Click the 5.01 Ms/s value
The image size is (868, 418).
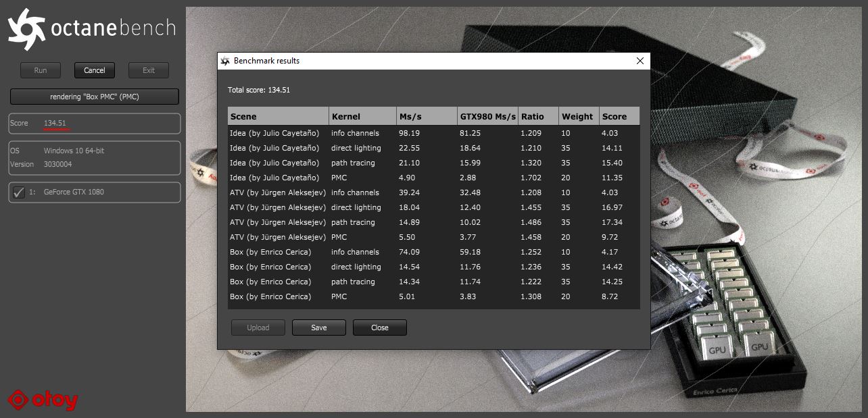(x=407, y=296)
